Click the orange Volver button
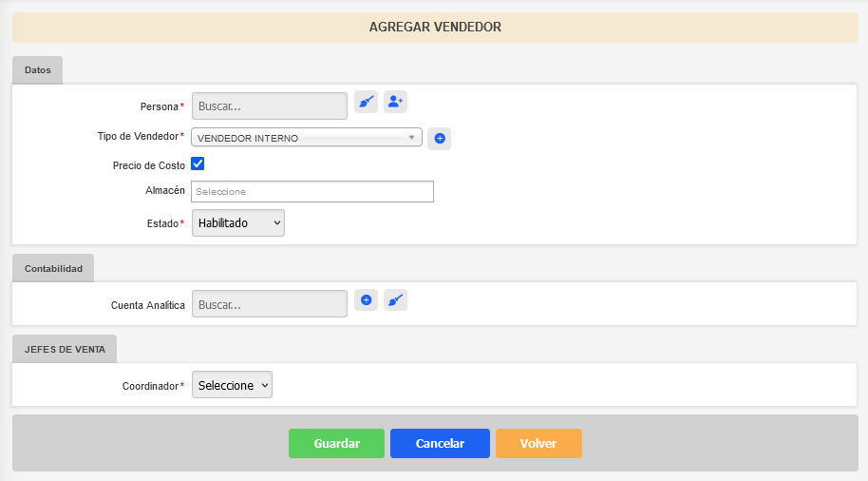 pos(538,443)
